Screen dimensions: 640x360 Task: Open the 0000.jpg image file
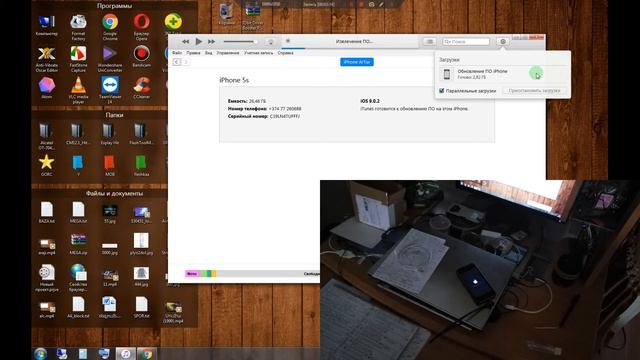click(x=110, y=248)
